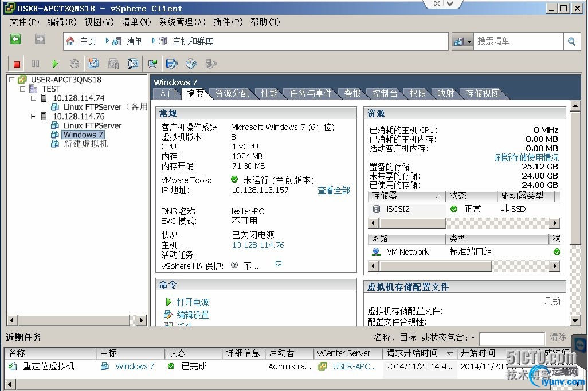The width and height of the screenshot is (588, 391).
Task: Click the recent tasks filter text field
Action: tap(512, 338)
